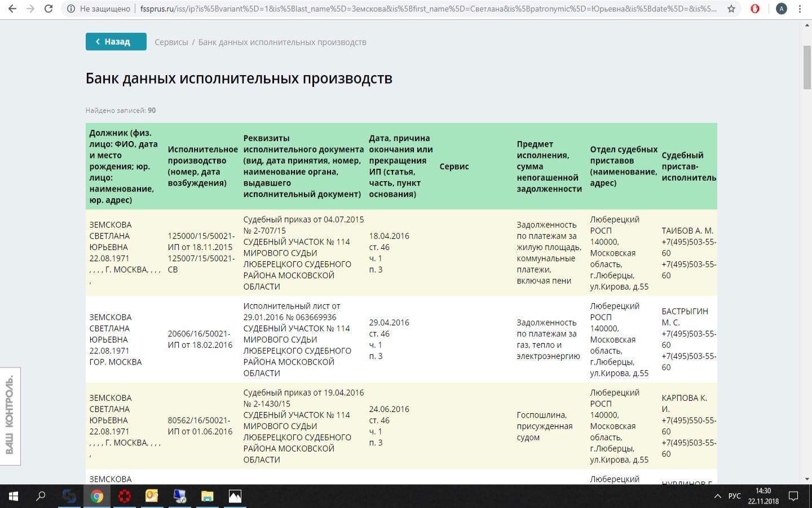812x508 pixels.
Task: Open the clock showing 14:30 22.11.2018
Action: pos(763,496)
